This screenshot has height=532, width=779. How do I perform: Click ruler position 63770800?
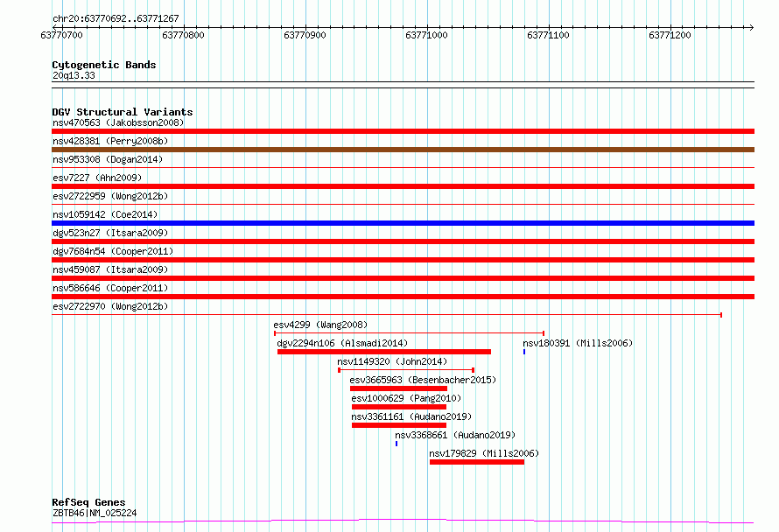click(183, 35)
